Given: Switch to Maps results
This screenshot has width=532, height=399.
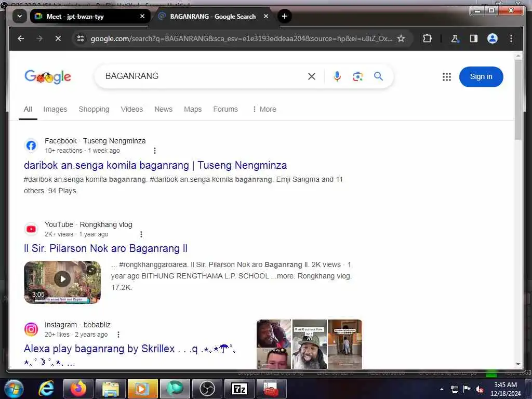Looking at the screenshot, I should coord(193,109).
